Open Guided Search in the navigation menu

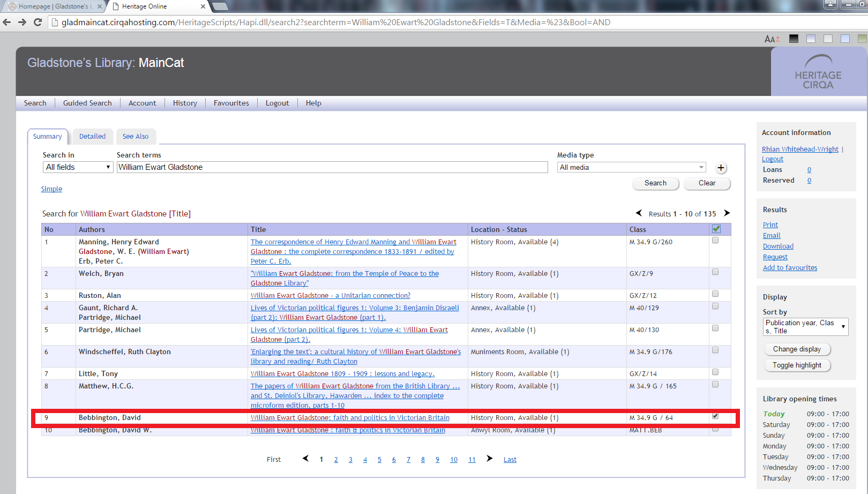87,103
